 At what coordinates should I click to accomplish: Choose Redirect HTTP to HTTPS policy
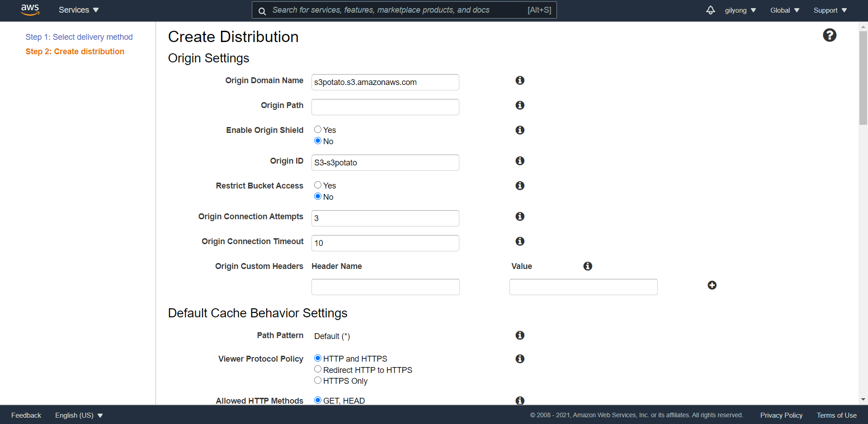point(318,369)
